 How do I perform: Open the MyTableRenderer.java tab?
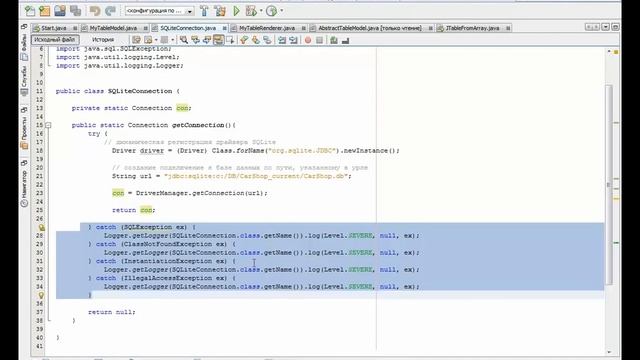tap(267, 28)
